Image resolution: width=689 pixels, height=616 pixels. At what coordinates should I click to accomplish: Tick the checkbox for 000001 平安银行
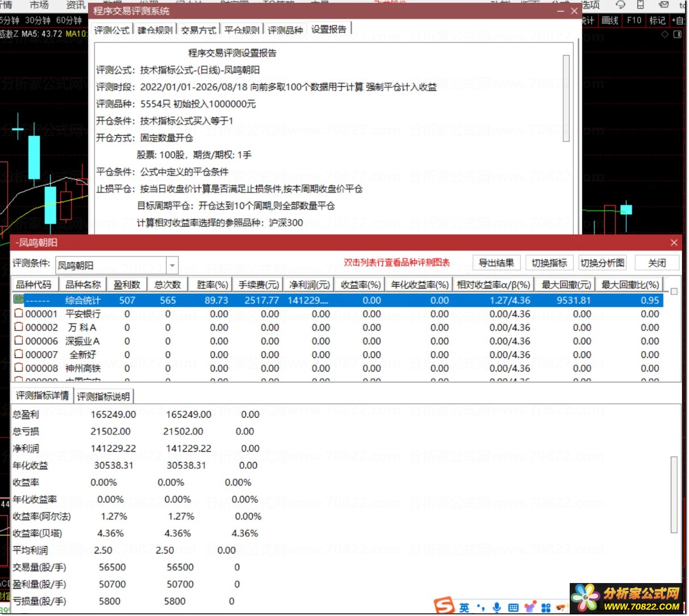click(x=18, y=313)
